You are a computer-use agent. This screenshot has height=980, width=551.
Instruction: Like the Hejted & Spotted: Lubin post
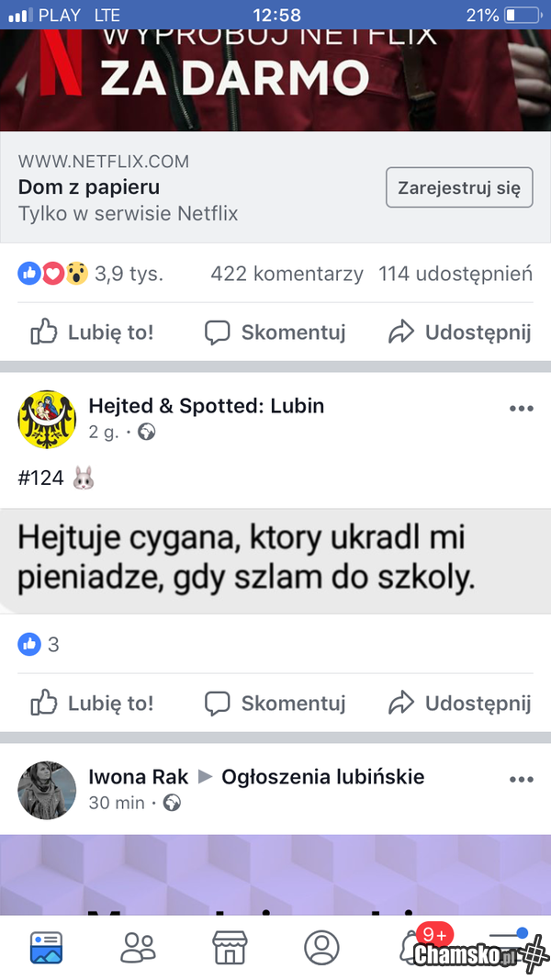(x=92, y=704)
